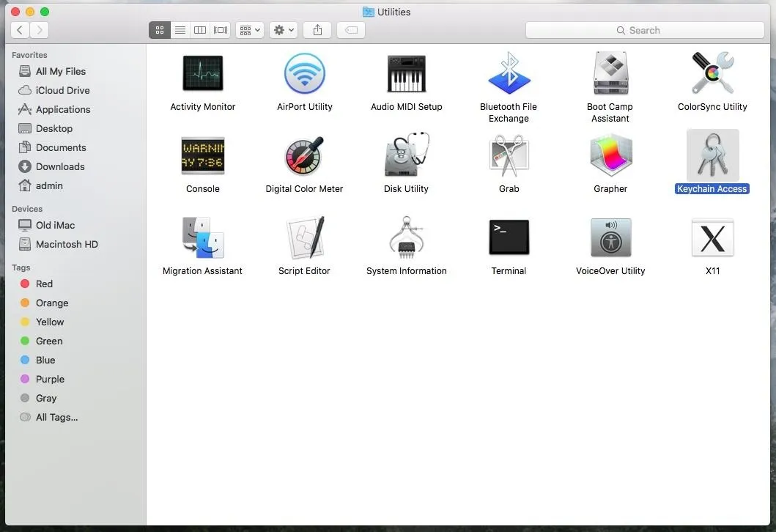Open the item arrangement dropdown

click(249, 30)
